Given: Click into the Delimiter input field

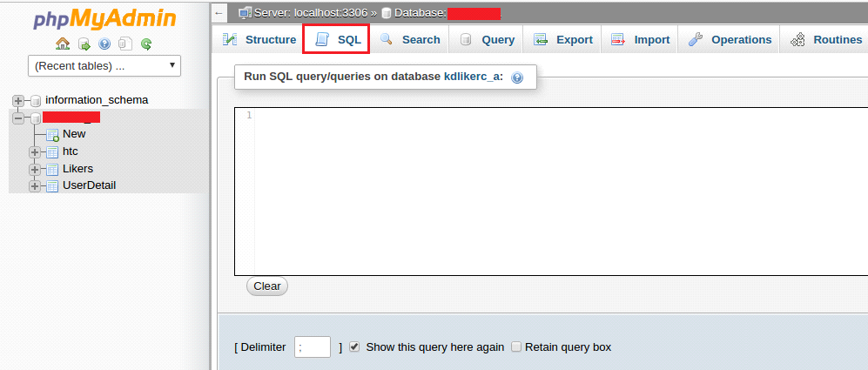Looking at the screenshot, I should click(313, 346).
